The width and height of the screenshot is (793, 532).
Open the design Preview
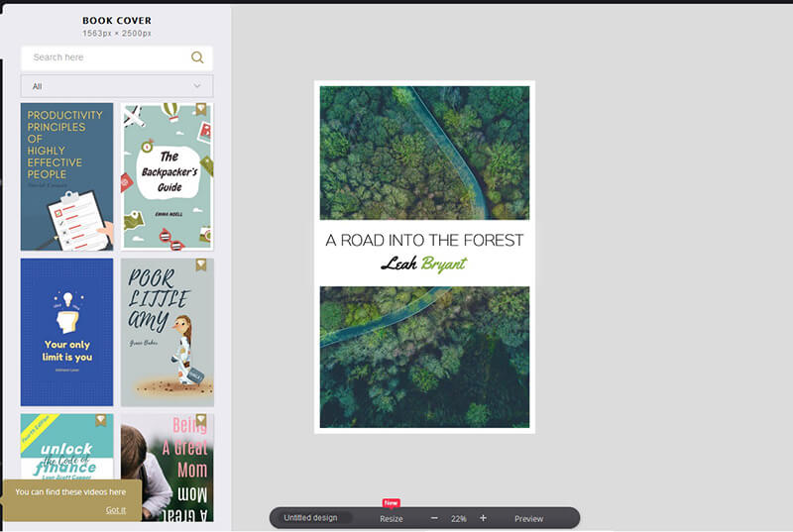528,519
